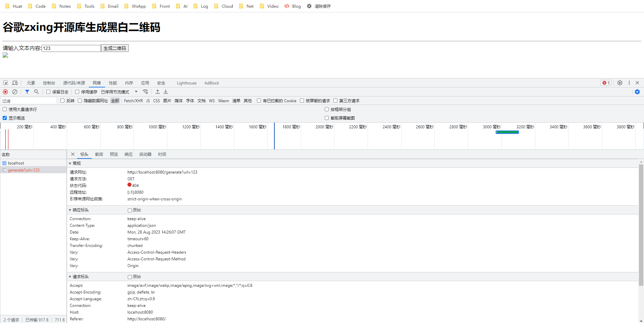
Task: Check the 停用缓存 checkbox
Action: [x=77, y=92]
